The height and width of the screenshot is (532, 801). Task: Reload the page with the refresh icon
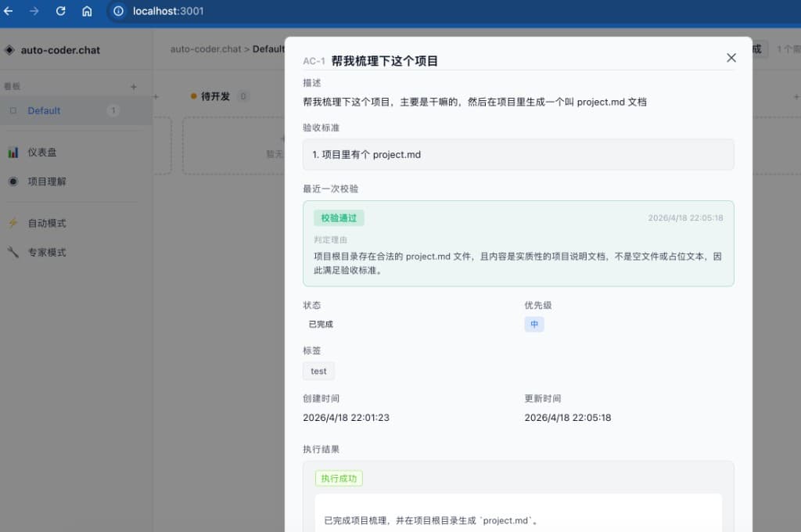click(x=60, y=12)
